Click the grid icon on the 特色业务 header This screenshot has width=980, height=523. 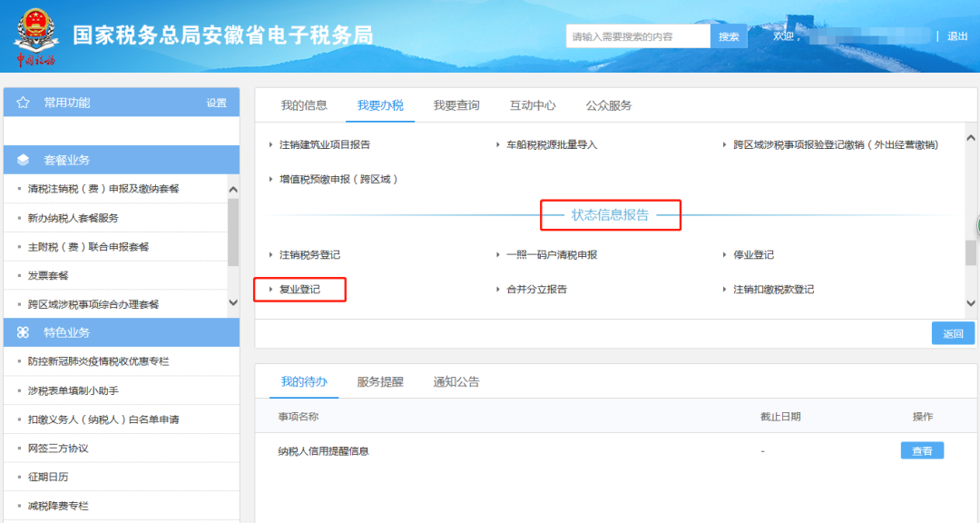23,332
